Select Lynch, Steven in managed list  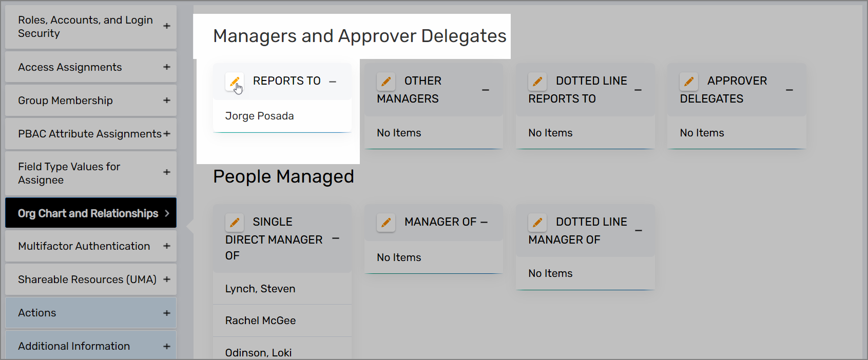pyautogui.click(x=260, y=289)
